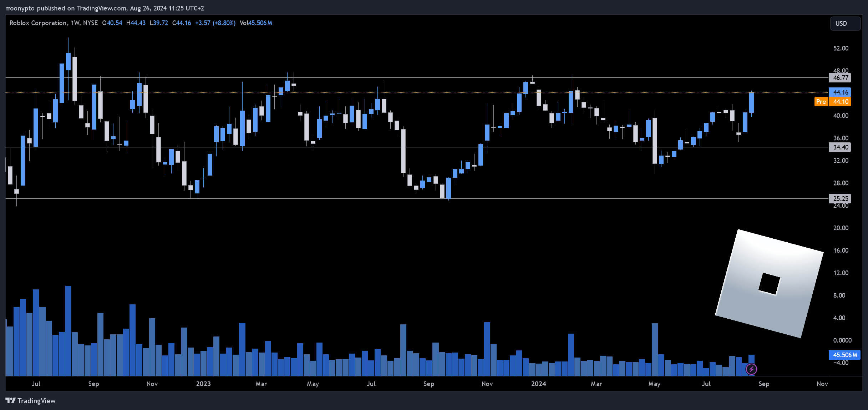Click the 45.506 M volume label on axis
Image resolution: width=868 pixels, height=410 pixels.
[844, 355]
